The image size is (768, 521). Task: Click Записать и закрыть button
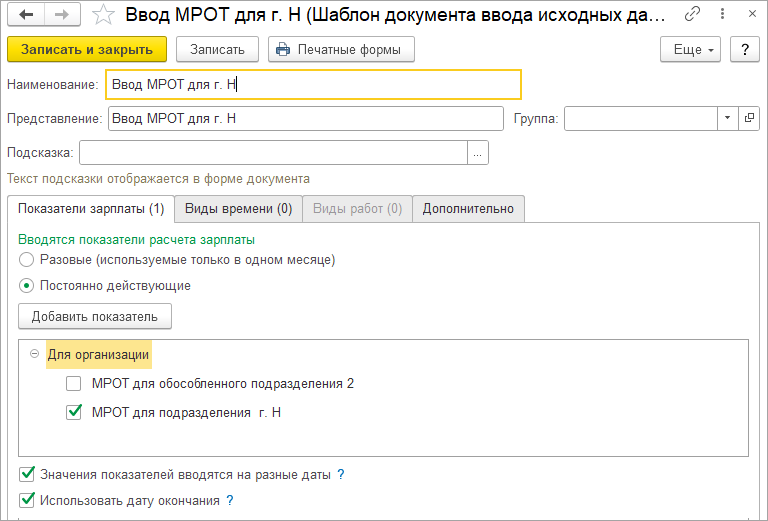click(x=87, y=49)
